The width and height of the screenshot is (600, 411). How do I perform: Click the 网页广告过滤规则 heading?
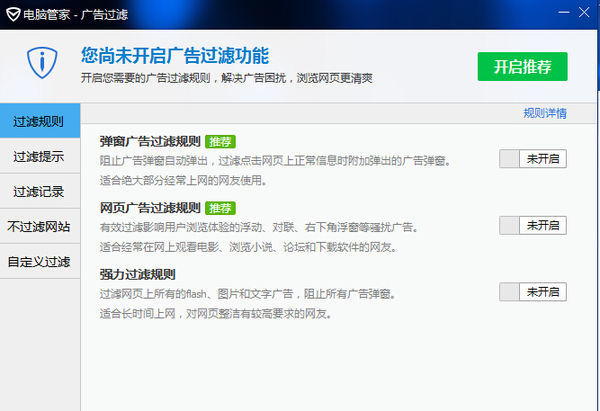point(150,208)
